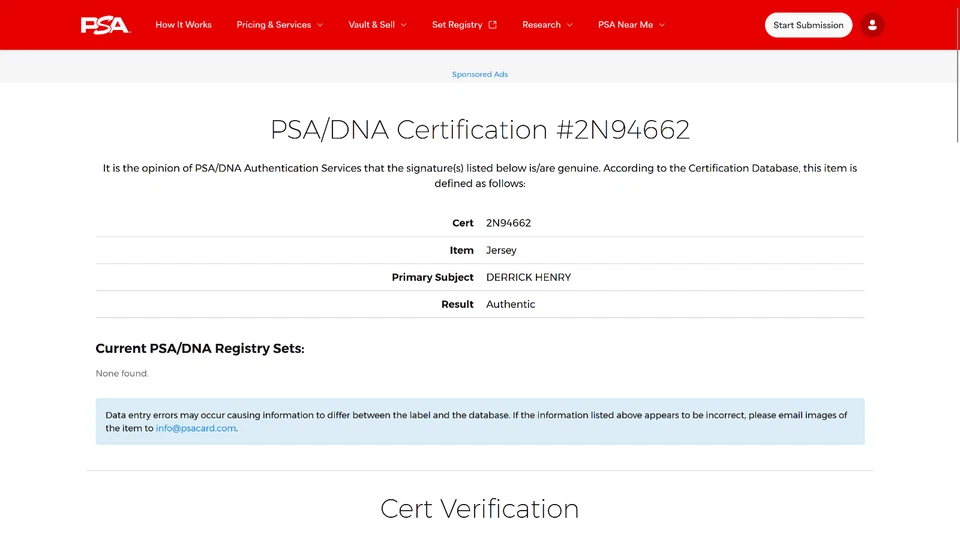Open the user account icon
The height and width of the screenshot is (540, 960).
click(872, 25)
